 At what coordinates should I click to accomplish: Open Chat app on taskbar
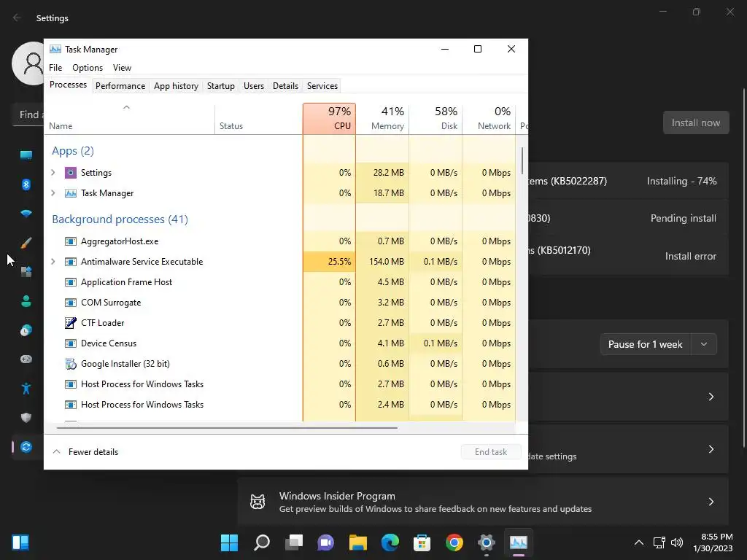tap(326, 542)
